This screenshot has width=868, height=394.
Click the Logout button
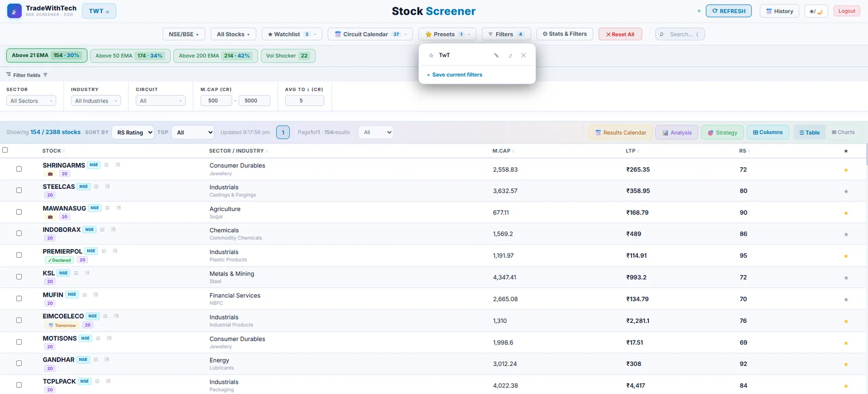coord(846,11)
